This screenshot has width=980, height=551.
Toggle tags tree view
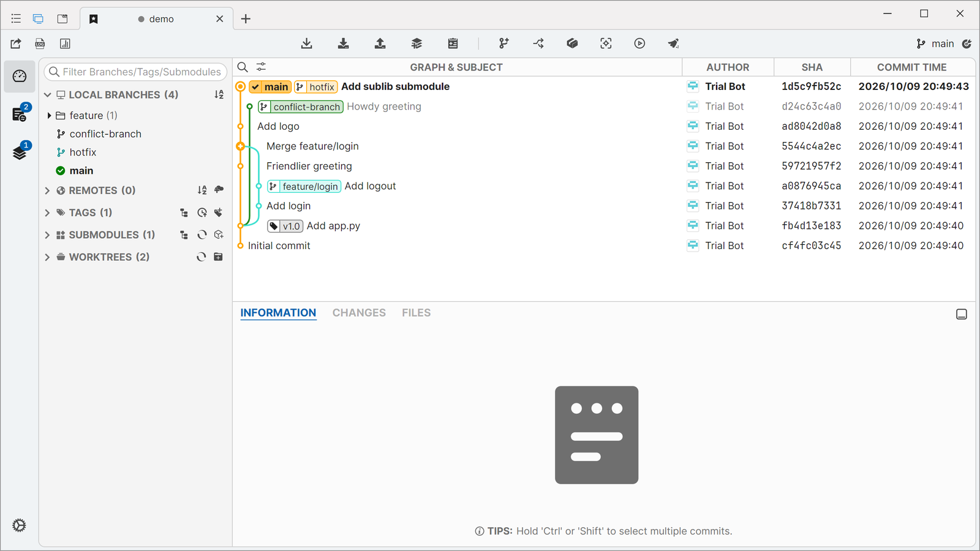[184, 212]
